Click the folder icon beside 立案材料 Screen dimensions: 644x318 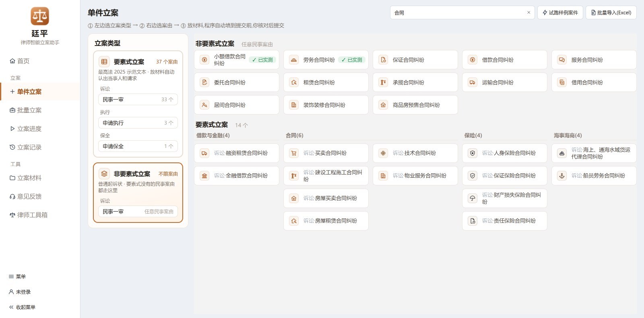click(x=12, y=178)
